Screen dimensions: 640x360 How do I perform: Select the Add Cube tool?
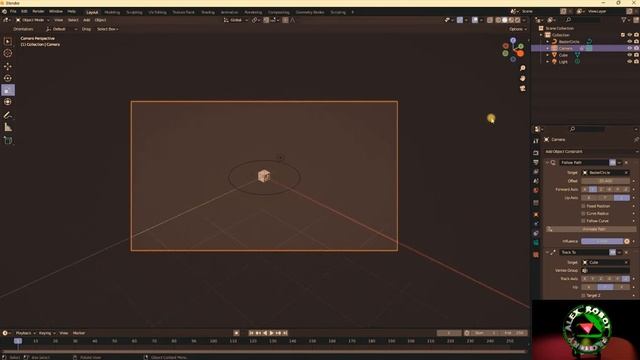coord(8,140)
